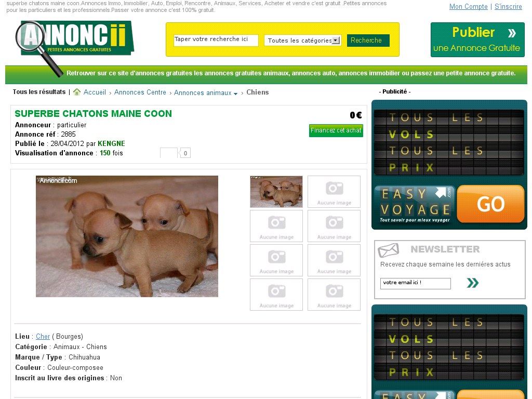Click the newsletter email input field
This screenshot has height=399, width=532.
(415, 283)
